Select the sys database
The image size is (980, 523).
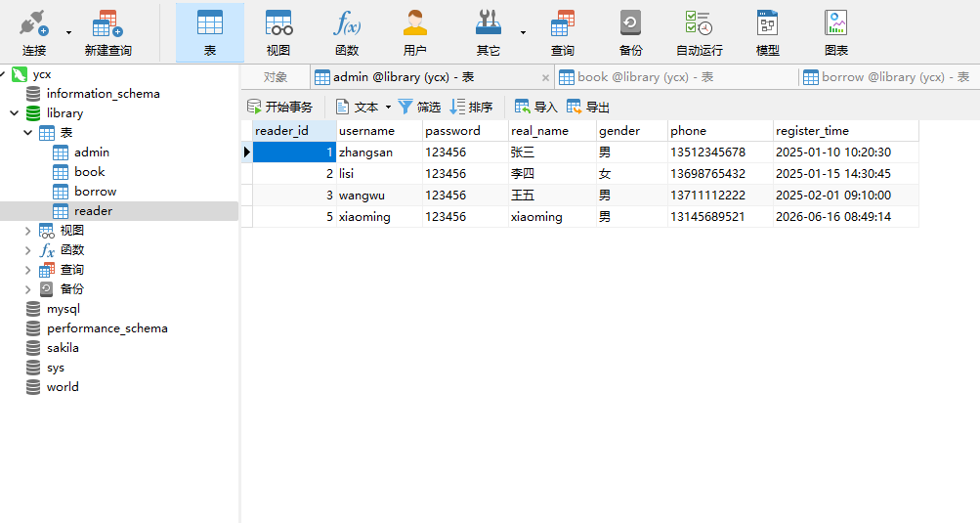click(x=55, y=368)
